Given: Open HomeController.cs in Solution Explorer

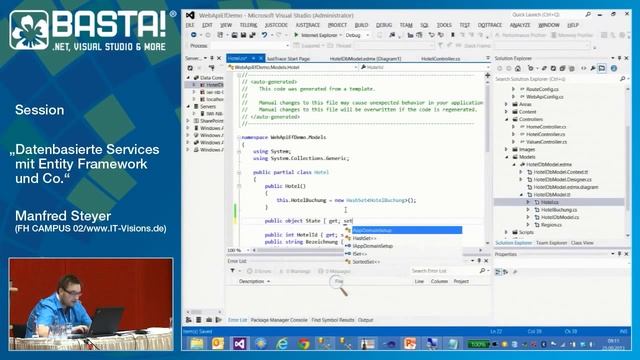Looking at the screenshot, I should click(546, 127).
